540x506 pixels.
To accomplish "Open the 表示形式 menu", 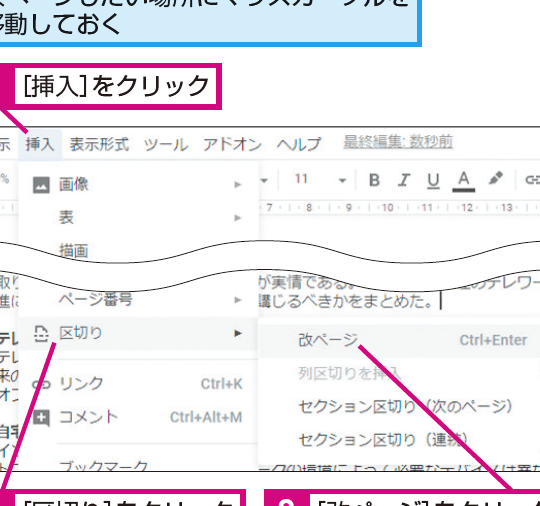I will click(100, 144).
